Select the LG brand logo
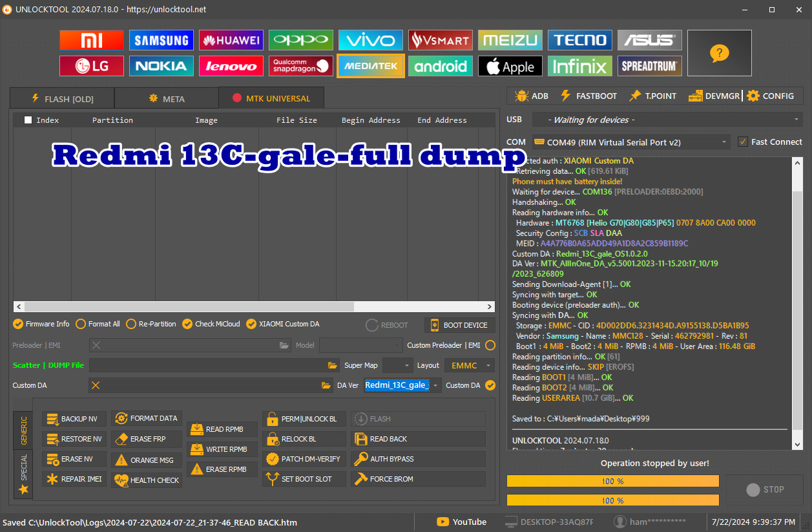 [92, 66]
